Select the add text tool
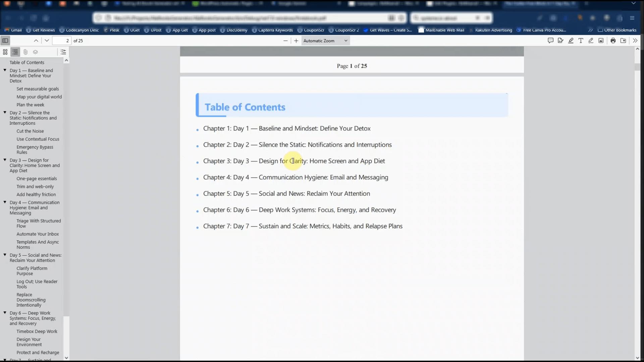This screenshot has height=362, width=644. point(581,41)
